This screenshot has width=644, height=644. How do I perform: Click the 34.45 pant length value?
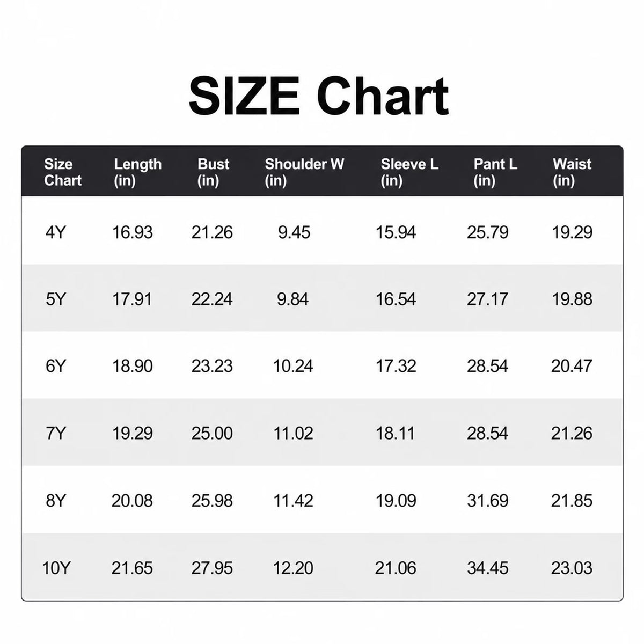[x=487, y=568]
